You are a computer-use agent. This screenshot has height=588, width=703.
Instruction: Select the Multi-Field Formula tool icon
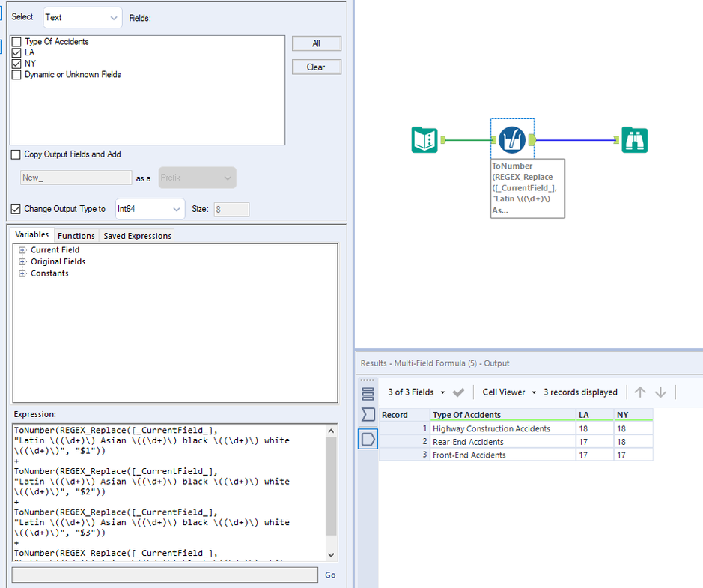pyautogui.click(x=512, y=140)
